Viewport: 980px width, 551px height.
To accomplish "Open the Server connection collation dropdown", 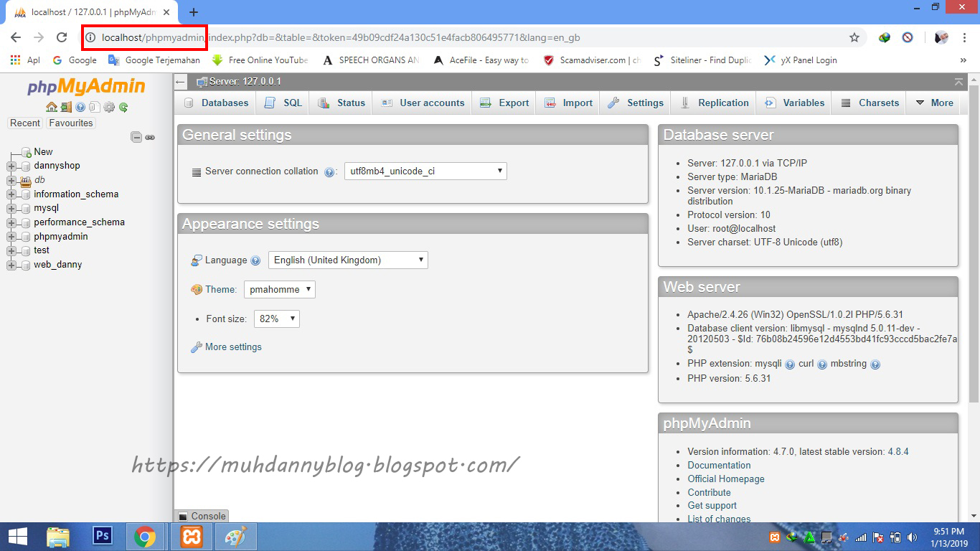I will pyautogui.click(x=423, y=171).
